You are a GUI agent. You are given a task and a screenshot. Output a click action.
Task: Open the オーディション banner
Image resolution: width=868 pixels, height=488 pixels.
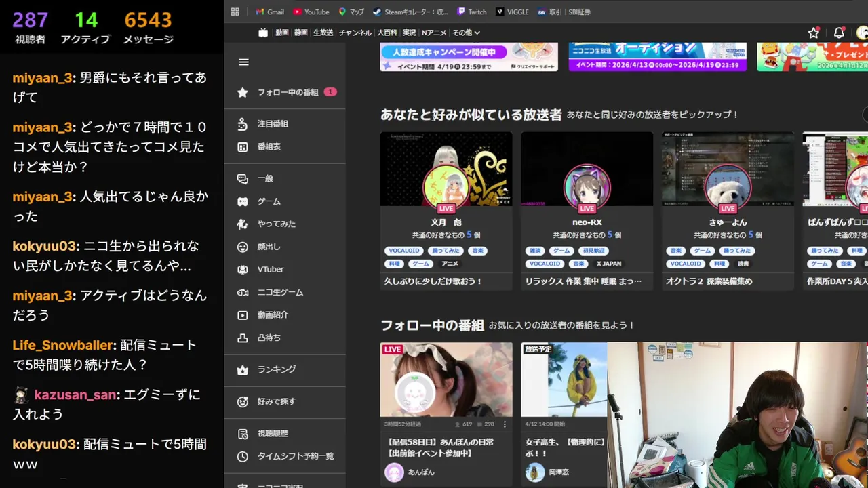658,57
